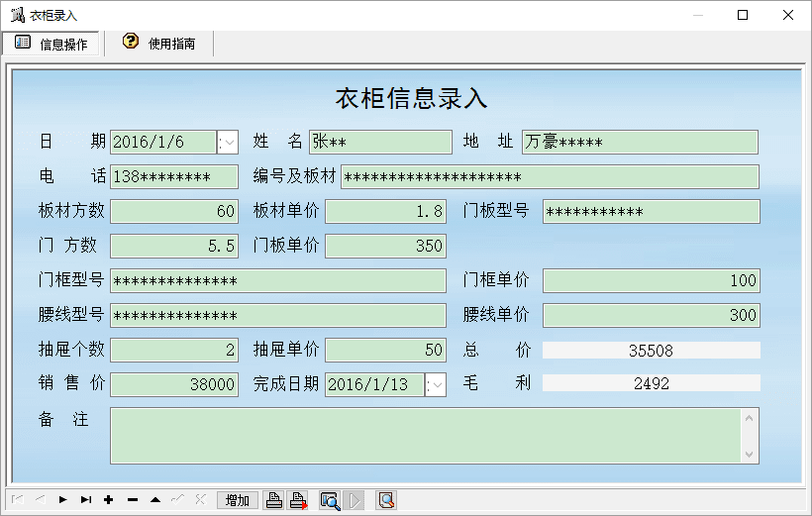Click the grayed play triangle button
The image size is (812, 516).
click(355, 500)
